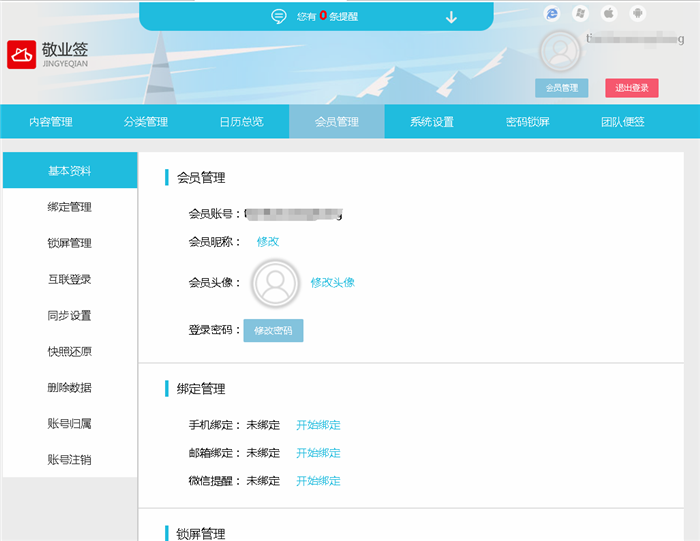
Task: Select 快照还原 in the sidebar
Action: (69, 352)
